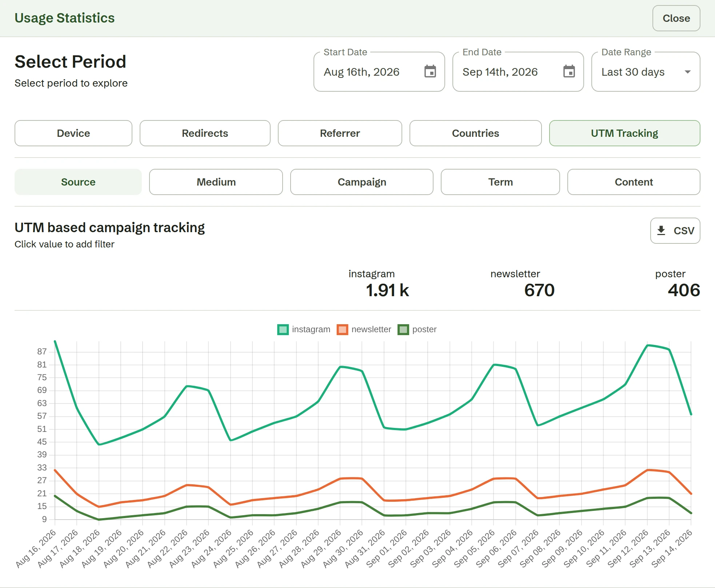This screenshot has height=588, width=715.
Task: Click the 'UTM based campaign tracking' heading
Action: [x=109, y=227]
